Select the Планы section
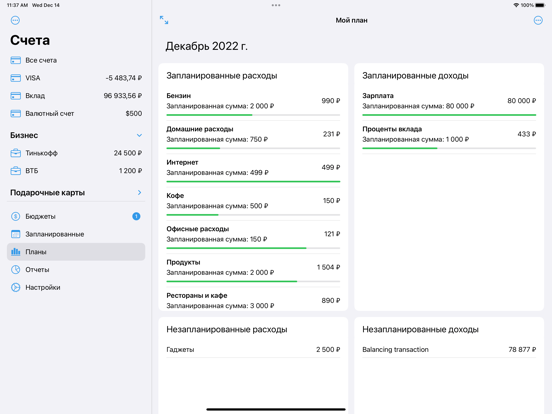The image size is (552, 414). point(76,252)
